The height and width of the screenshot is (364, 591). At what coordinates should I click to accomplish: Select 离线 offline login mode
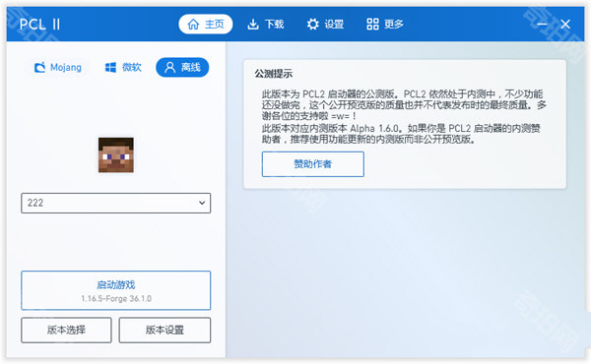(182, 67)
